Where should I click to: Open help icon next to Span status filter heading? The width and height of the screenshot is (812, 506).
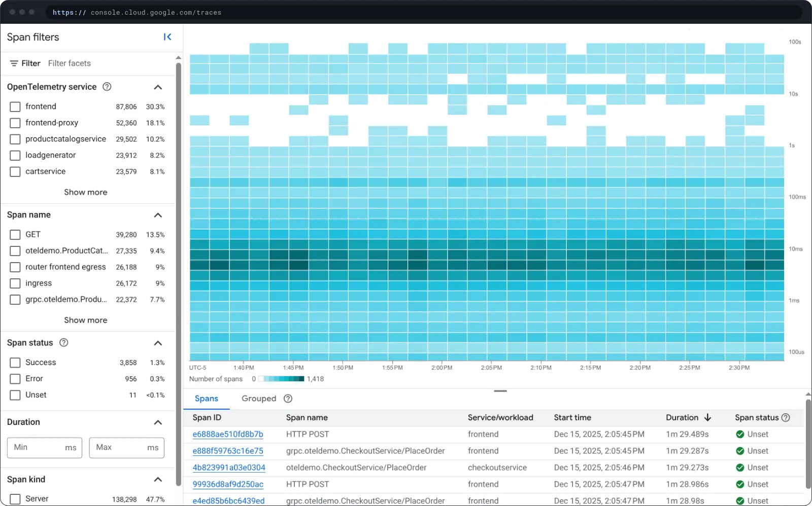pos(64,343)
